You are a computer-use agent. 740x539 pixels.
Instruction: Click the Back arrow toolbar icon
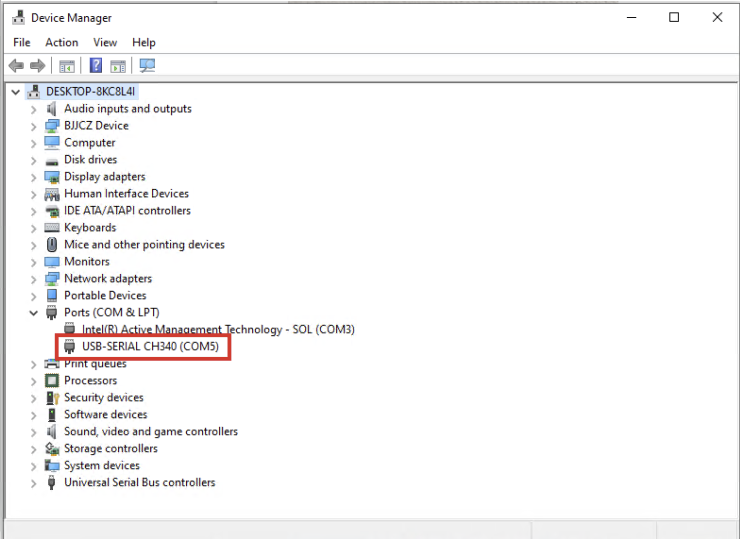pyautogui.click(x=16, y=66)
